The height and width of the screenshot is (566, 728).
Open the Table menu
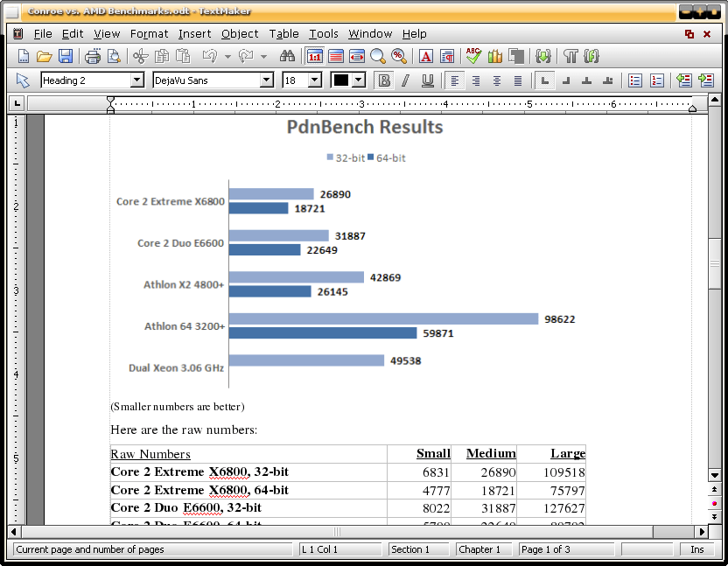(283, 34)
